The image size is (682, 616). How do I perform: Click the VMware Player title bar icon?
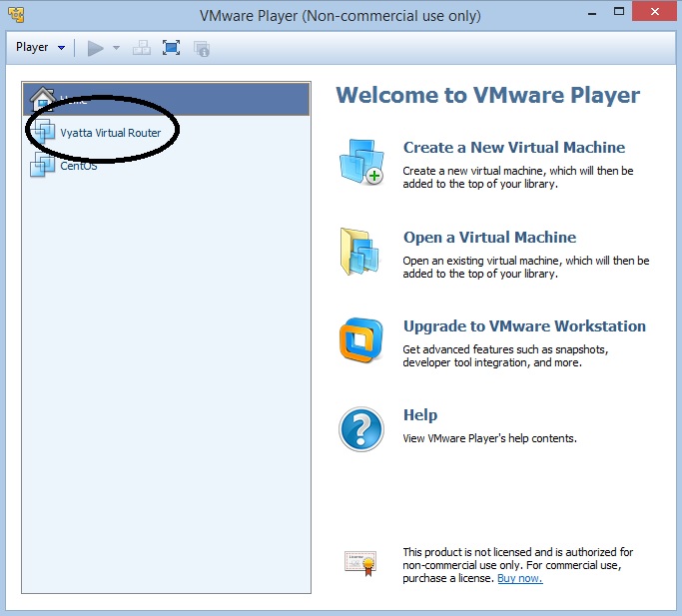pos(16,14)
